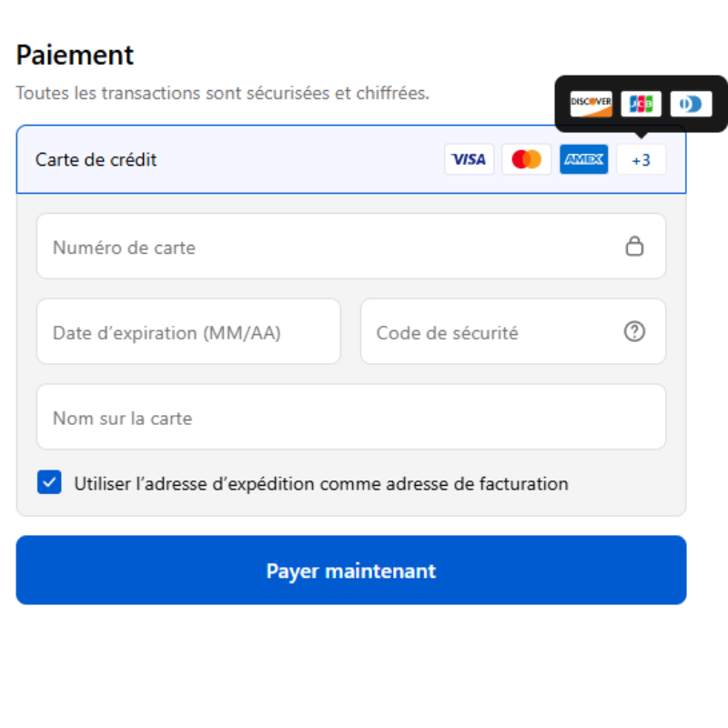Click the JCB logo in the tooltip
Screen dimensions: 728x728
641,104
